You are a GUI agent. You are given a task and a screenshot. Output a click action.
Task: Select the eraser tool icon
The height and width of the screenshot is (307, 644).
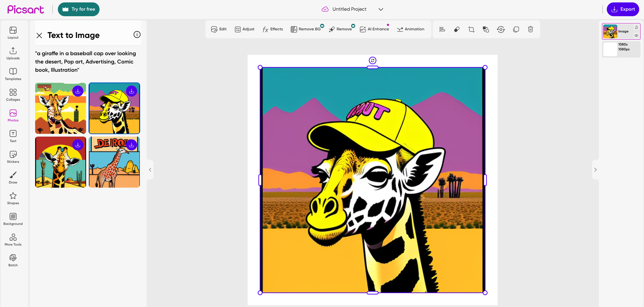(457, 29)
